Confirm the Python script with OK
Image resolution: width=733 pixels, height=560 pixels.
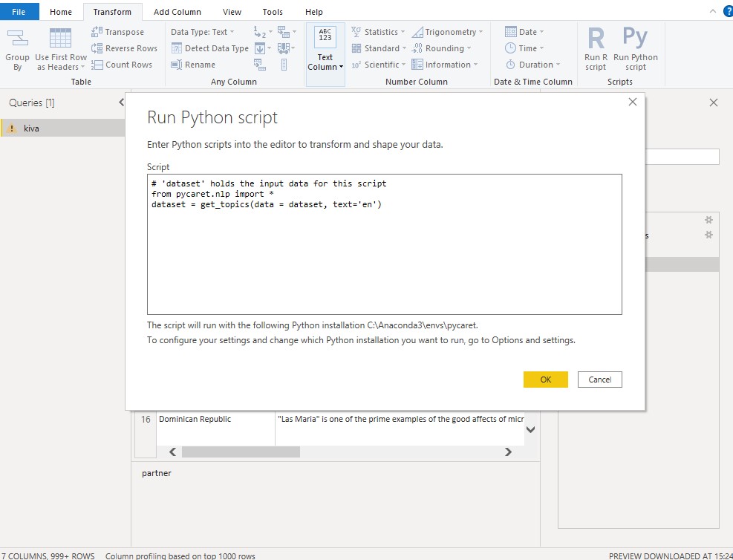click(x=546, y=380)
